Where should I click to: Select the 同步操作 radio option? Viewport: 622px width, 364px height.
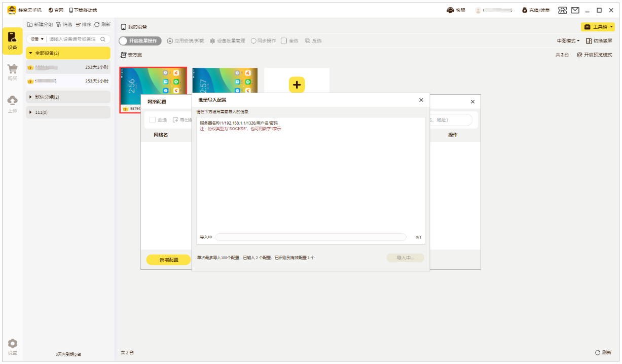point(253,41)
